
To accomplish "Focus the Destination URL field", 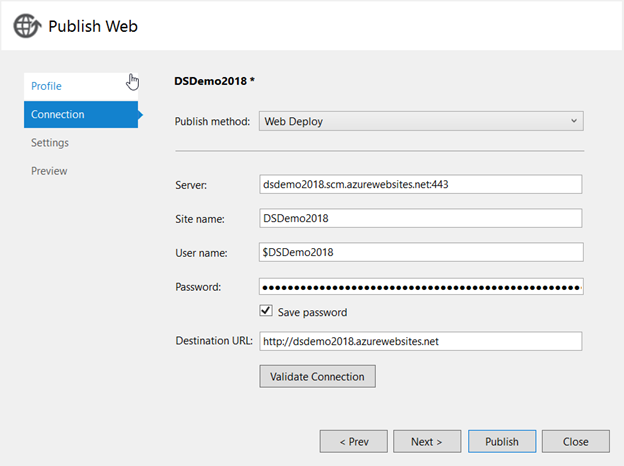I will [421, 341].
